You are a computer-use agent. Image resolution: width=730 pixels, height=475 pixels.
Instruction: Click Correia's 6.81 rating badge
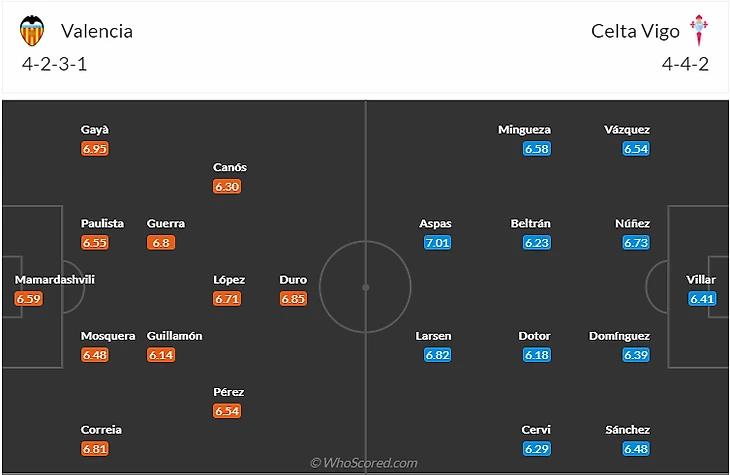(x=95, y=449)
